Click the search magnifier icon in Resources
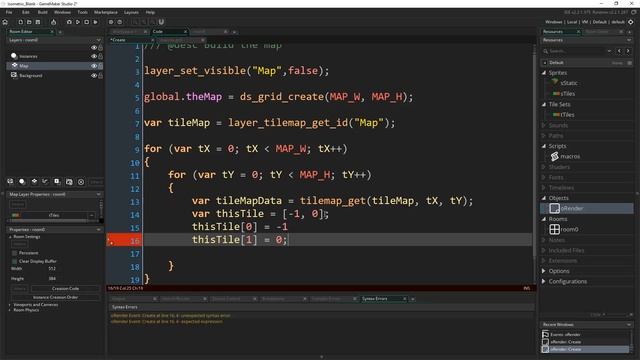 [546, 51]
